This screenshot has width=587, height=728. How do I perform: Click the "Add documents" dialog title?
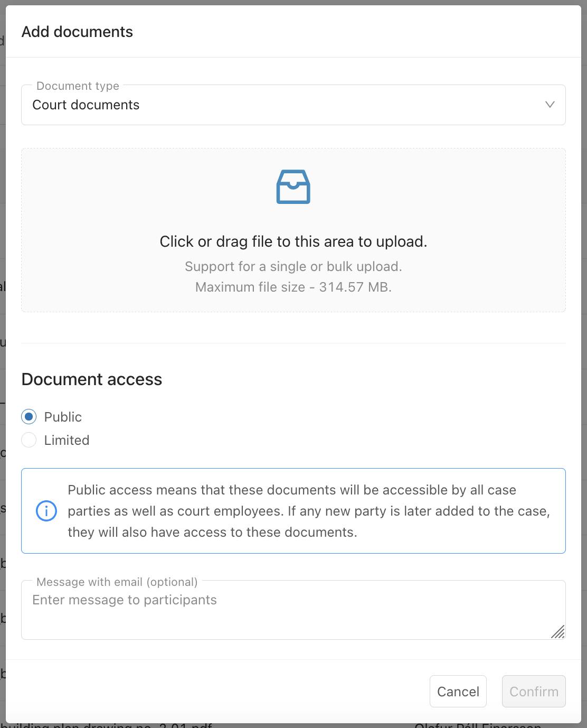point(77,32)
